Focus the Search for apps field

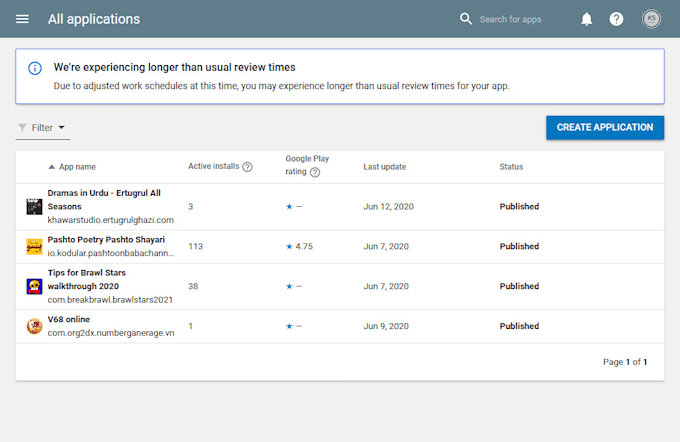(x=510, y=20)
